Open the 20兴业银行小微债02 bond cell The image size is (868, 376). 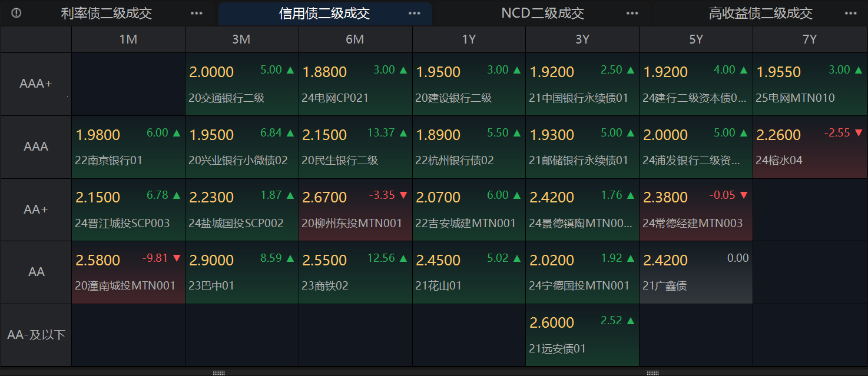click(242, 147)
